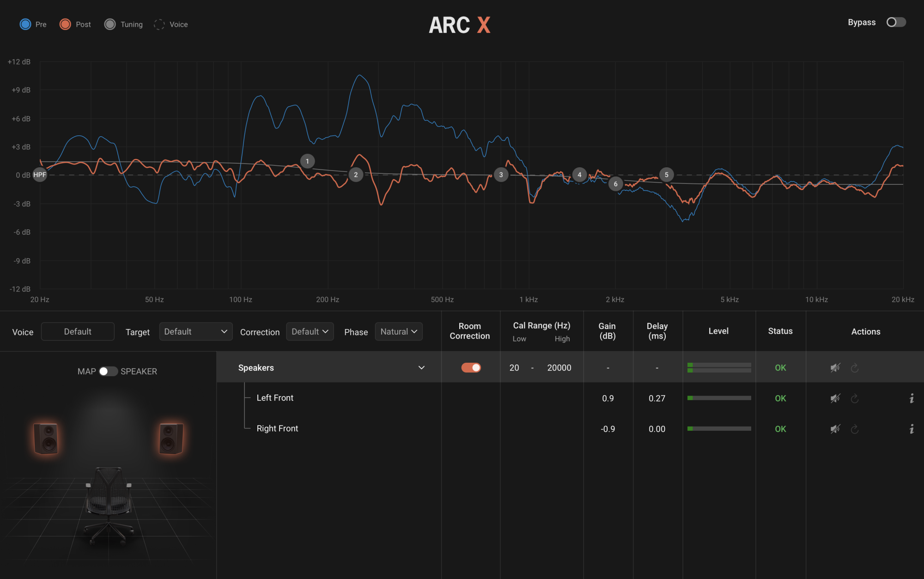Image resolution: width=924 pixels, height=579 pixels.
Task: Open info for Right Front speaker
Action: pos(912,429)
